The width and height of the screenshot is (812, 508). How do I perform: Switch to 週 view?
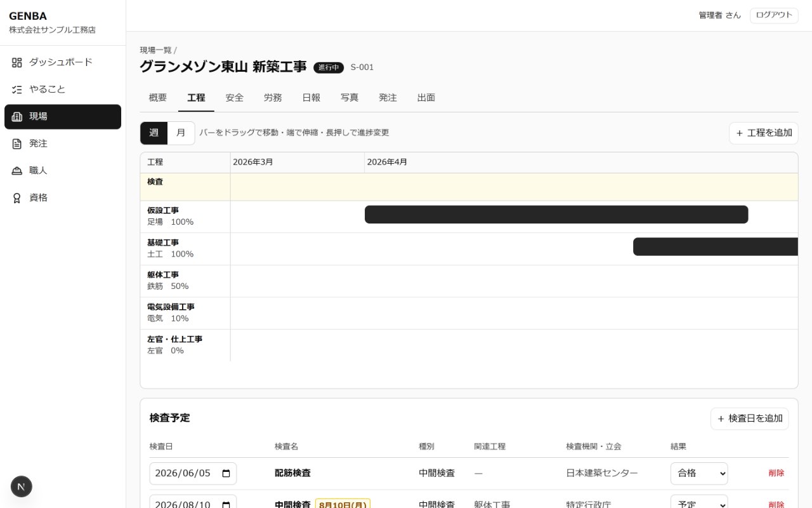154,133
